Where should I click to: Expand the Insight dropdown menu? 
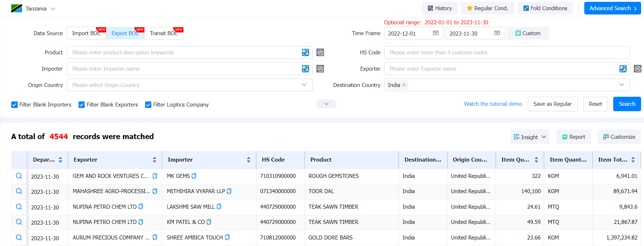(530, 137)
